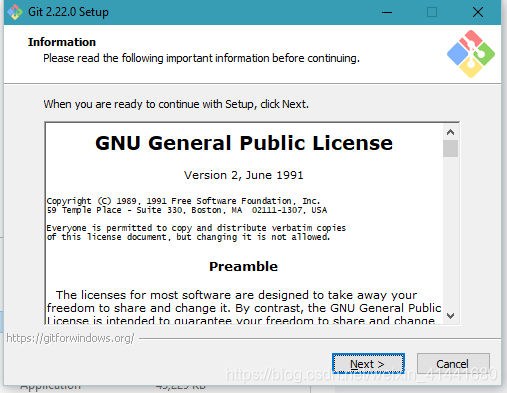Click the "Git 2.22.0 Setup" title text
The height and width of the screenshot is (393, 507).
point(68,12)
